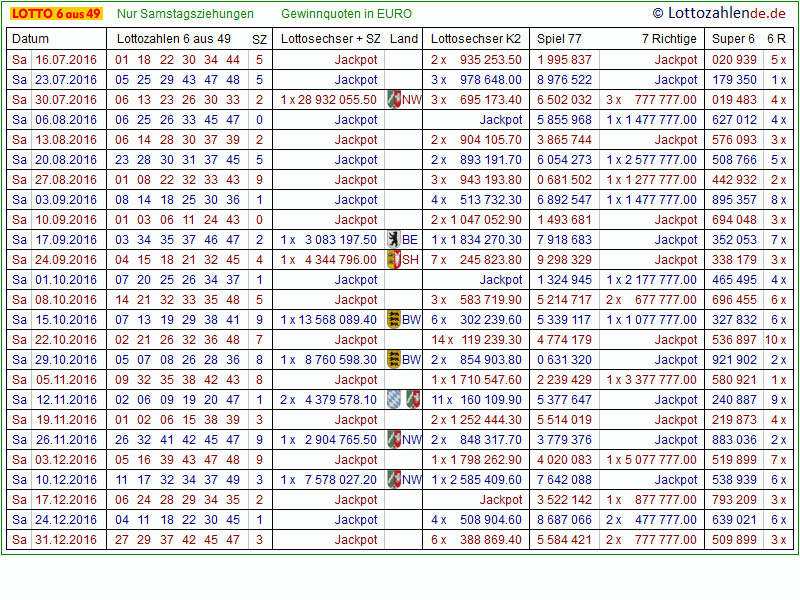Click the Lottosechser + SZ column header

330,39
